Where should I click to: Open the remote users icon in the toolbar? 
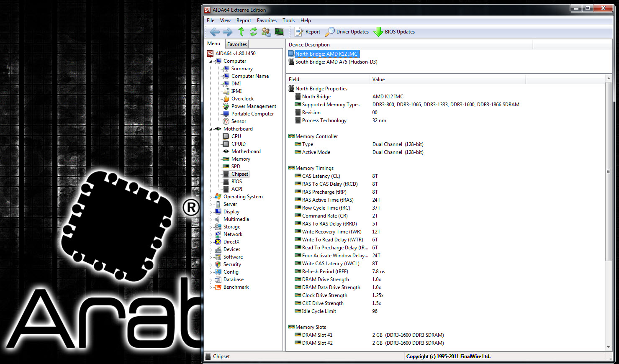click(x=266, y=32)
